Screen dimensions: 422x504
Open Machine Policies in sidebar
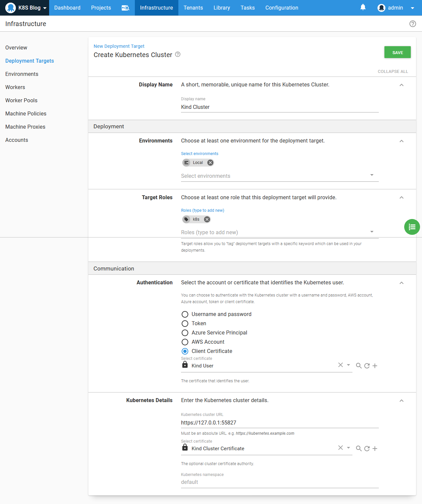26,113
